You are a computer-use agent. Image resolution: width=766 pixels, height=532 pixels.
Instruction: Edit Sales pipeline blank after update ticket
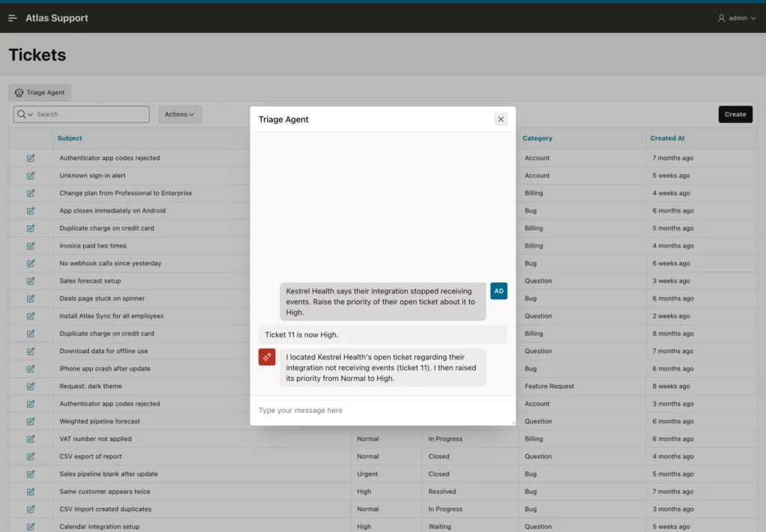point(31,474)
